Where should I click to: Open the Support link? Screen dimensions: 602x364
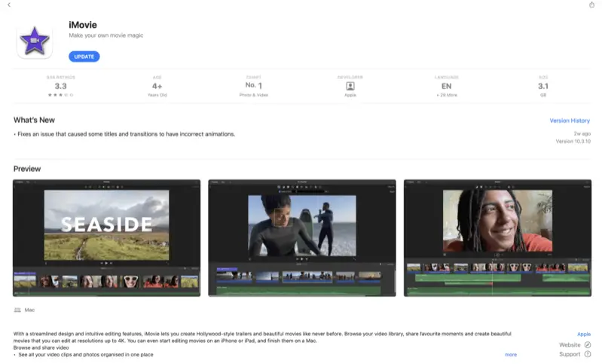pos(570,354)
